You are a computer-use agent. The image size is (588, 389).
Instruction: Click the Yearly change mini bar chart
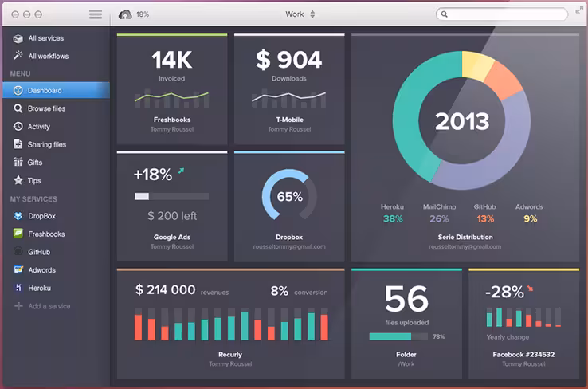[x=523, y=317]
